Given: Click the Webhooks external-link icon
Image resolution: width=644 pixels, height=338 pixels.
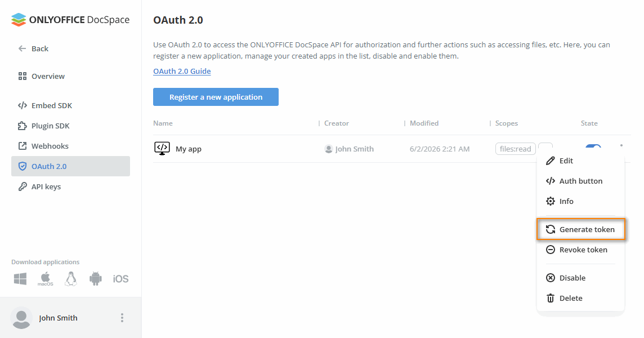Looking at the screenshot, I should (23, 146).
